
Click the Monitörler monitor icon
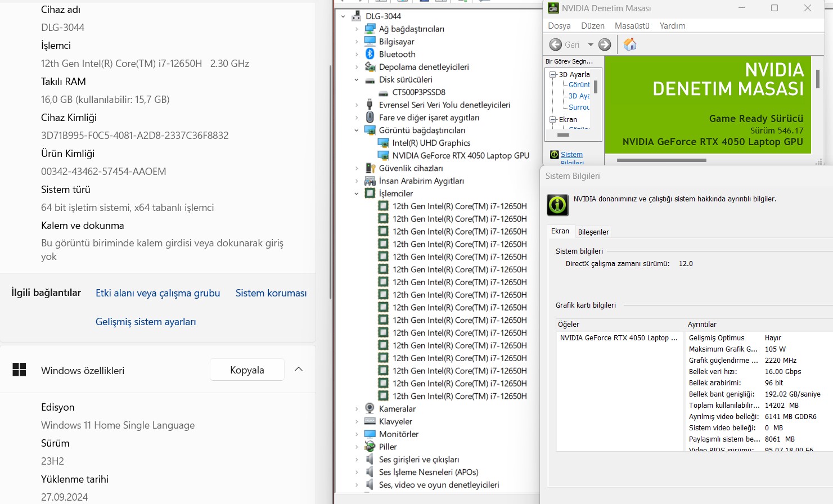370,434
